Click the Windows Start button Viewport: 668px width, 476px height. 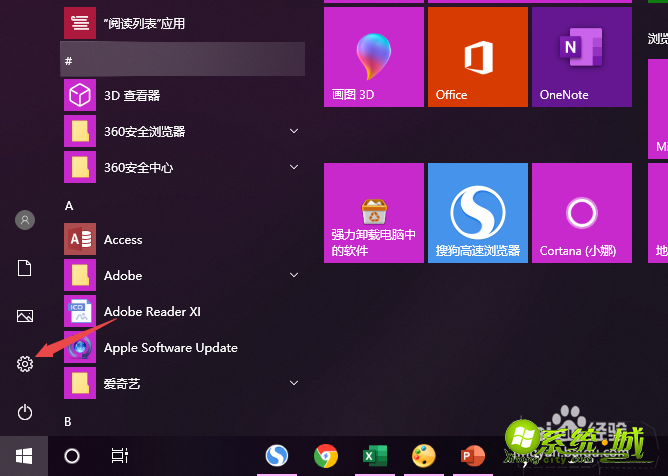(x=24, y=456)
